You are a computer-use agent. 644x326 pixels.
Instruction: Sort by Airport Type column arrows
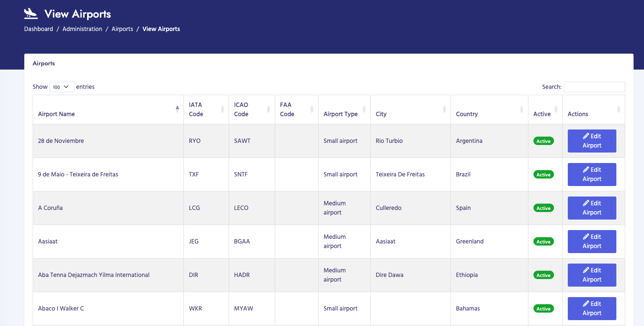[x=364, y=109]
